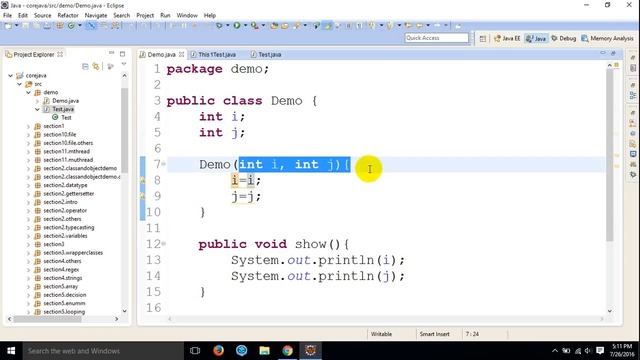
Task: Open the Help menu
Action: tap(210, 16)
